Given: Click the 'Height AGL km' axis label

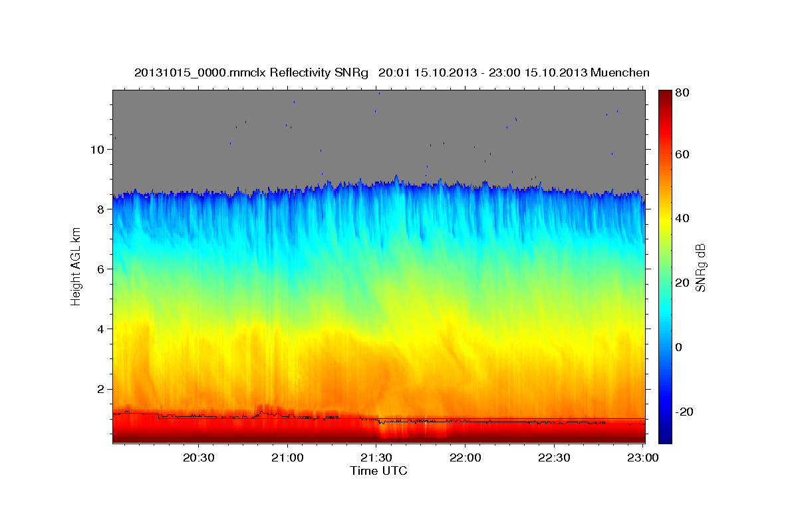Looking at the screenshot, I should (x=76, y=265).
